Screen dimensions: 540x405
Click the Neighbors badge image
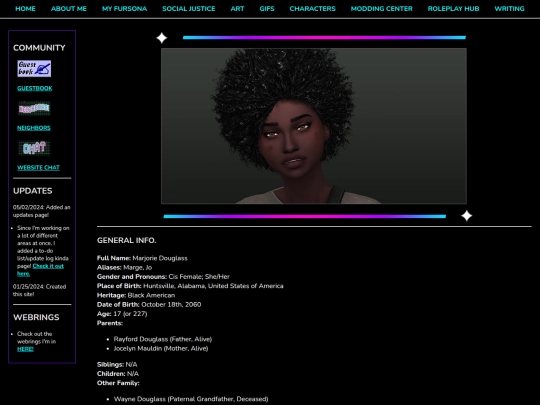34,109
